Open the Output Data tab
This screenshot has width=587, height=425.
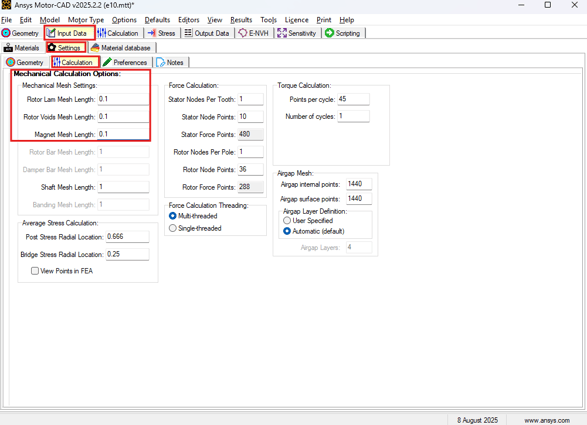(207, 33)
